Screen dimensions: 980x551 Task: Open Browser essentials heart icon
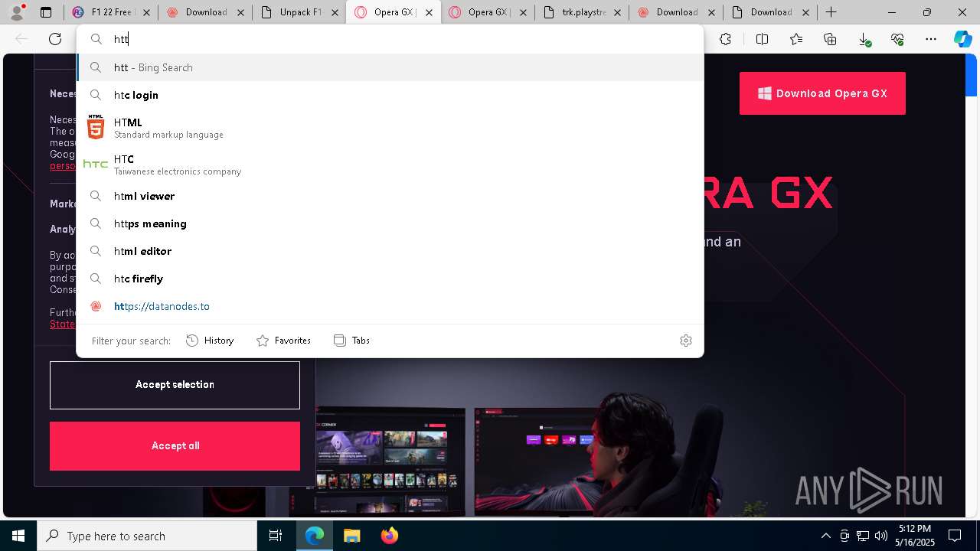(x=897, y=39)
